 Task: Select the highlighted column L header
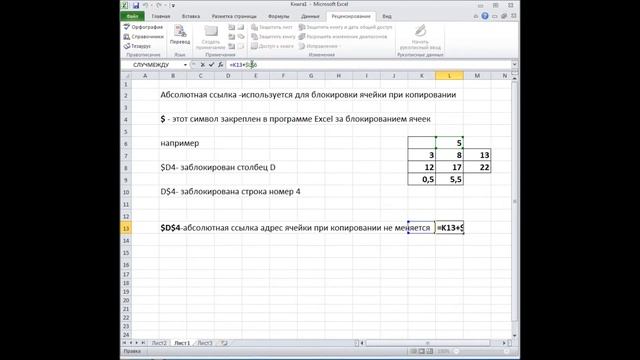click(x=449, y=76)
